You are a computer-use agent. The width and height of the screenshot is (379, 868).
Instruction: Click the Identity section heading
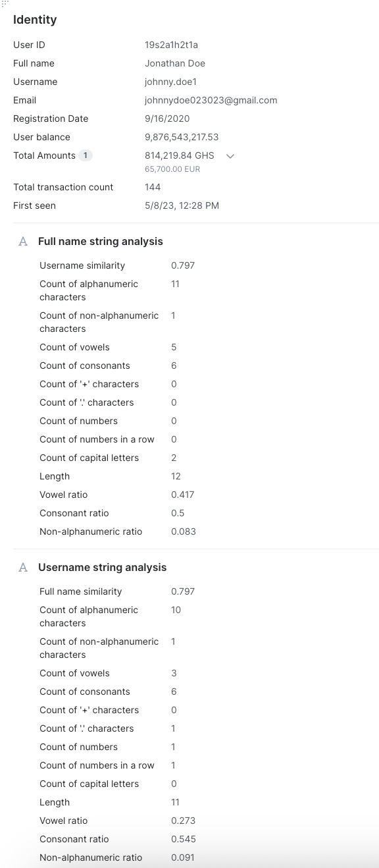(35, 20)
